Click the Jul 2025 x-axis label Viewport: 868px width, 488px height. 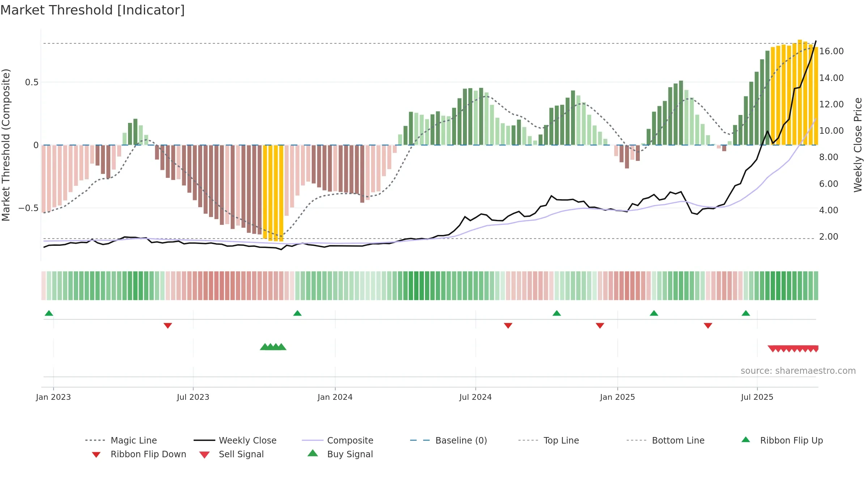[757, 397]
